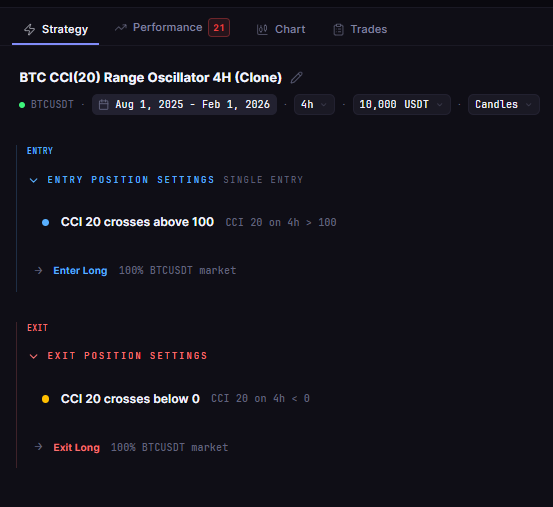Image resolution: width=553 pixels, height=507 pixels.
Task: Click 100% BTCUSDT market under Exit Long
Action: coord(170,447)
